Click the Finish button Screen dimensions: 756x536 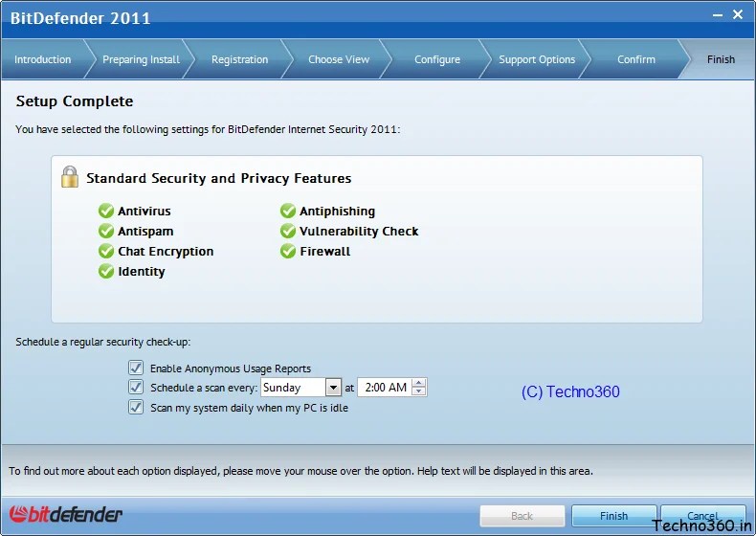point(613,516)
